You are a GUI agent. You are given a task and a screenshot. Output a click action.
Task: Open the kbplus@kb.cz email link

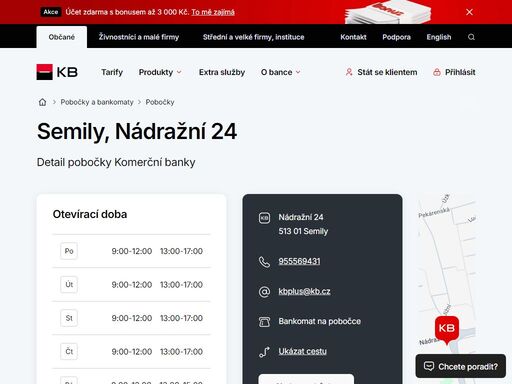[x=304, y=291]
